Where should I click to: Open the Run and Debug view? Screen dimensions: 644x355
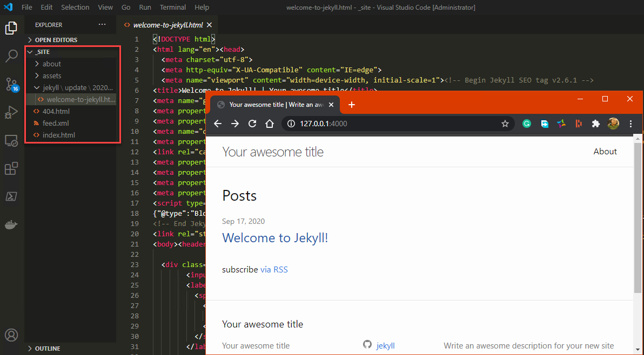(11, 112)
